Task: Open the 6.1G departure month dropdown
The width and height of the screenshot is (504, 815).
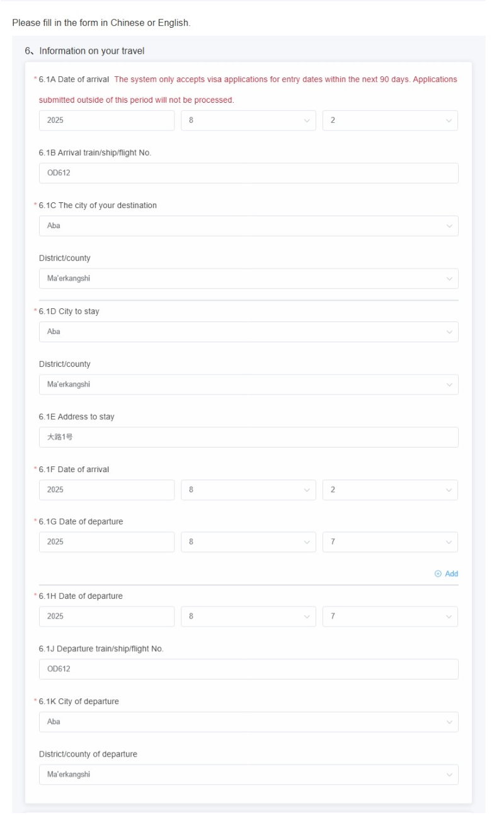Action: (x=248, y=542)
